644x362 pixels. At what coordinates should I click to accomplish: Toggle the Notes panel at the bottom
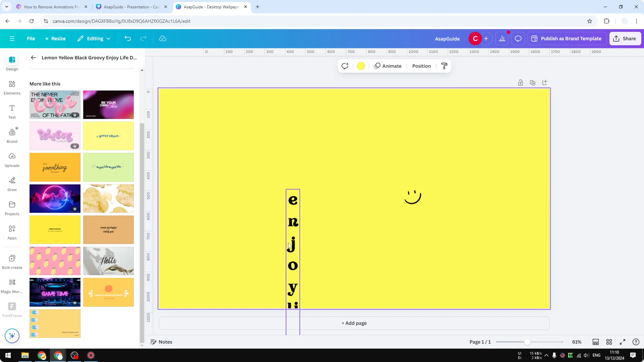[x=161, y=342]
